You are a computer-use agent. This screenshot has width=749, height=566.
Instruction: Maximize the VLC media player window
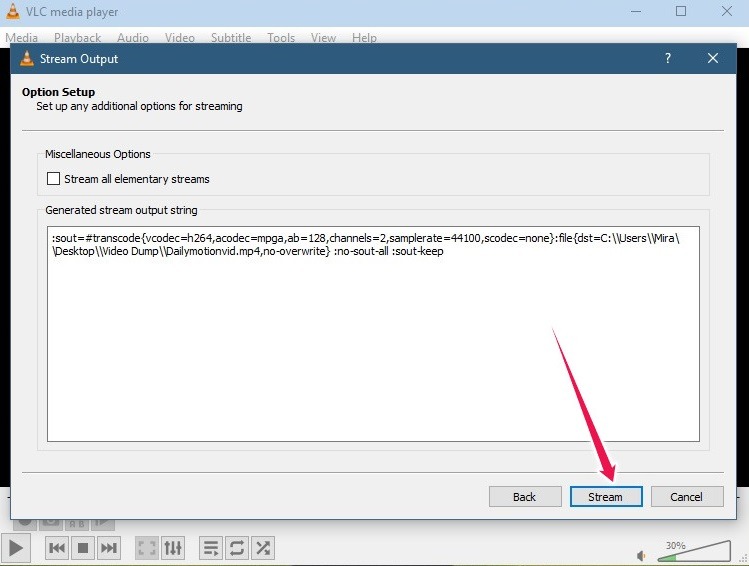[681, 11]
